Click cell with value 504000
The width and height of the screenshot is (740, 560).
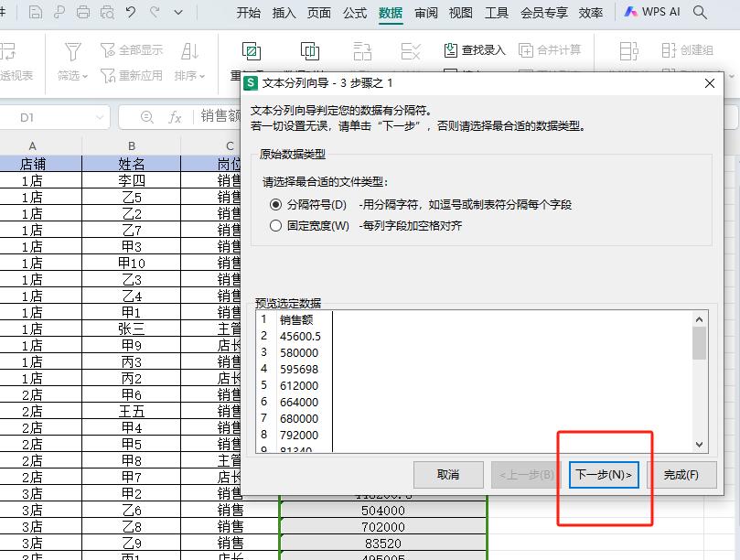coord(383,511)
